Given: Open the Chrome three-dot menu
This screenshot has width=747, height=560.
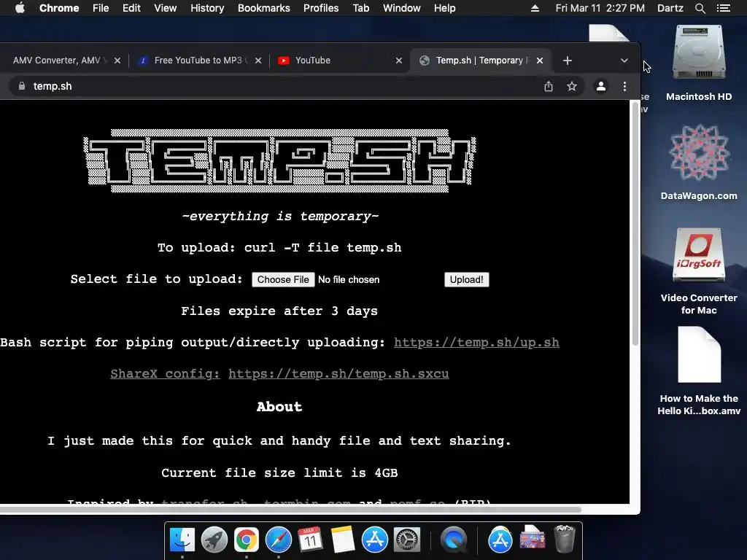Looking at the screenshot, I should [624, 86].
